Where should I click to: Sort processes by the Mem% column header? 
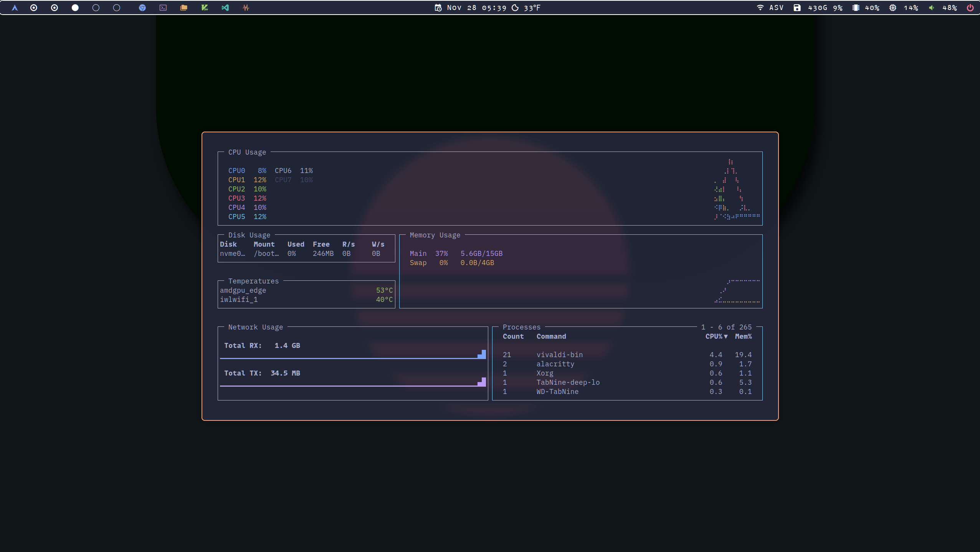743,336
